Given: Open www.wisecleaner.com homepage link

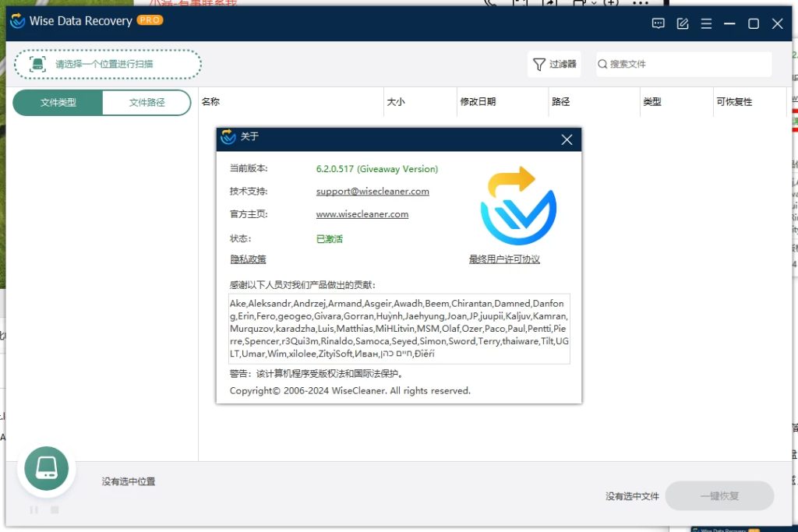Looking at the screenshot, I should pyautogui.click(x=362, y=214).
